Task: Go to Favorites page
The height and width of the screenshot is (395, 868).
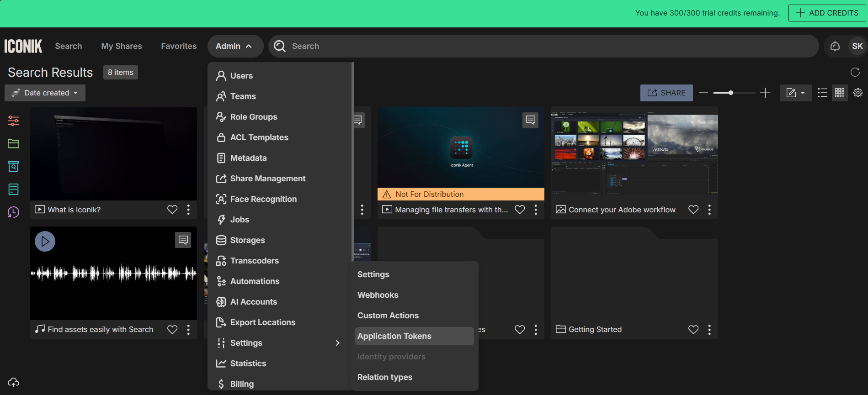Action: click(179, 46)
